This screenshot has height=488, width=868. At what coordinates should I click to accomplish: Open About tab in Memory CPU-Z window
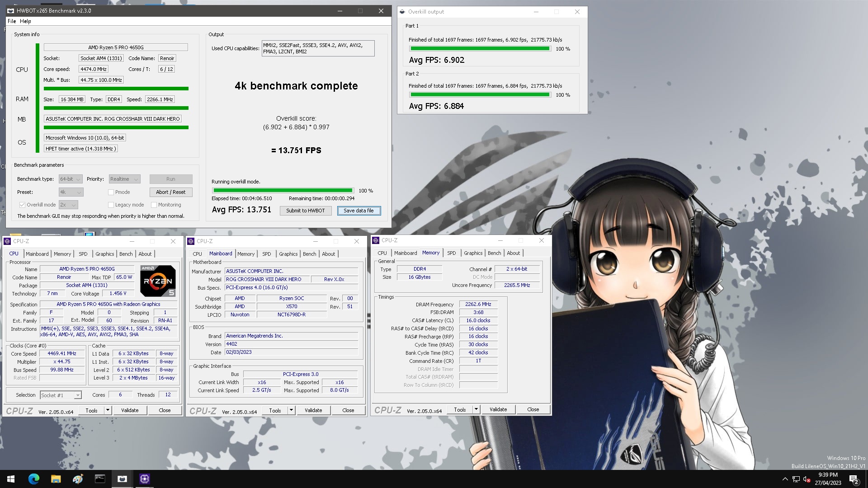tap(513, 253)
